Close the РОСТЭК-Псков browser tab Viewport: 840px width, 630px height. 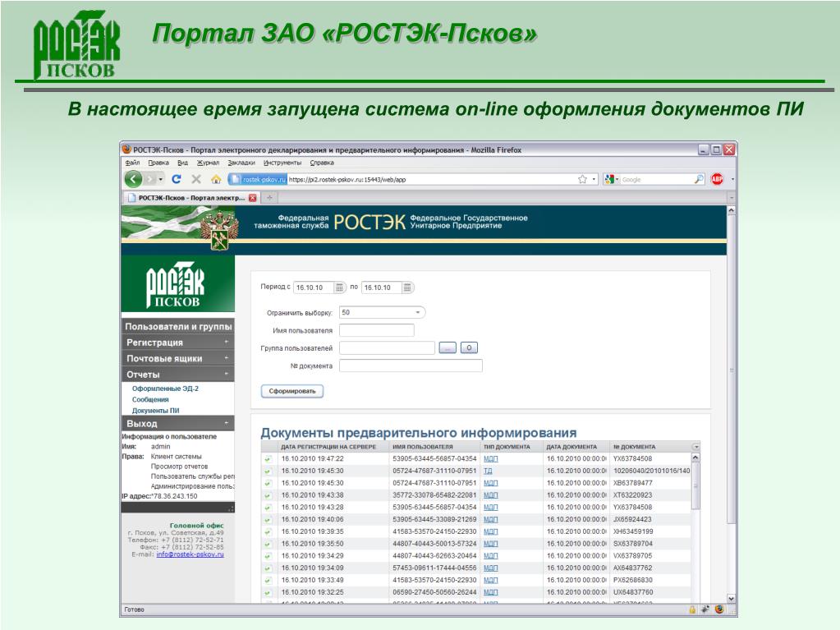[252, 198]
